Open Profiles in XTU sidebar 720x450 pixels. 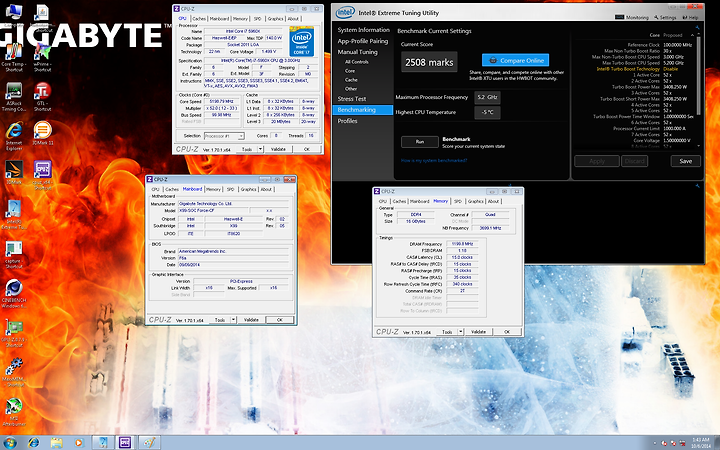pyautogui.click(x=347, y=121)
